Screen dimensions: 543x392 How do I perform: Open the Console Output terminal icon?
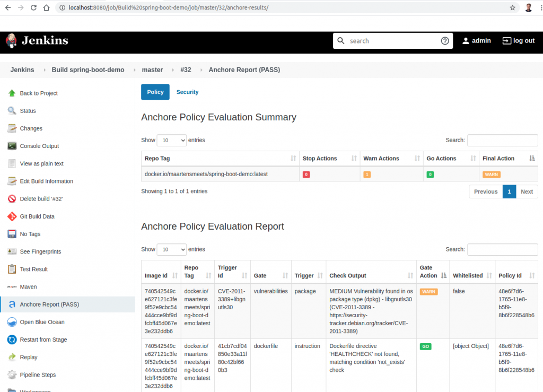point(12,146)
